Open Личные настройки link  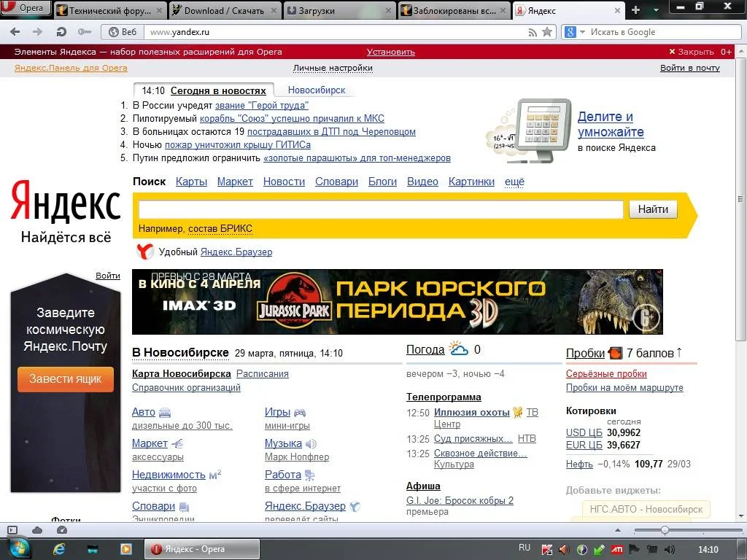click(x=333, y=68)
